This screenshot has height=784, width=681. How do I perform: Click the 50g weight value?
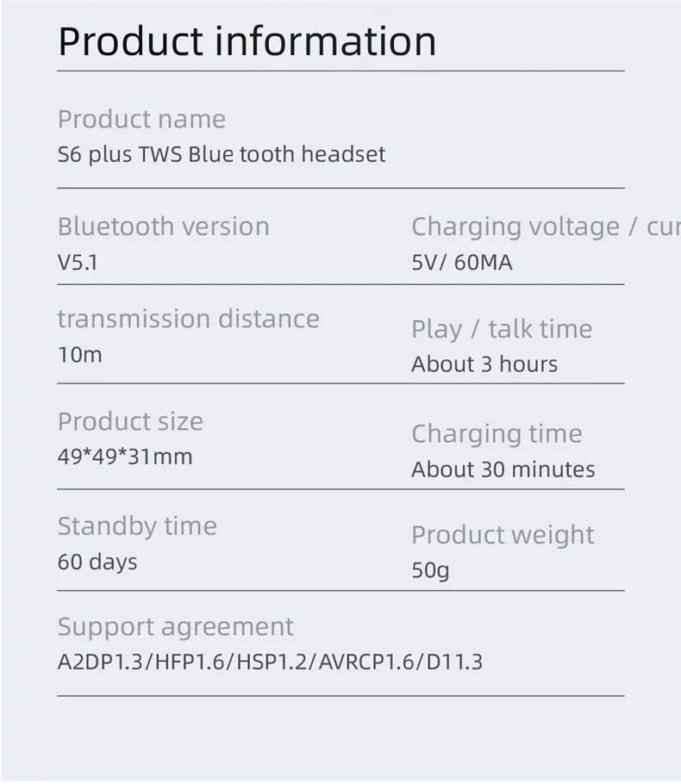click(x=430, y=570)
